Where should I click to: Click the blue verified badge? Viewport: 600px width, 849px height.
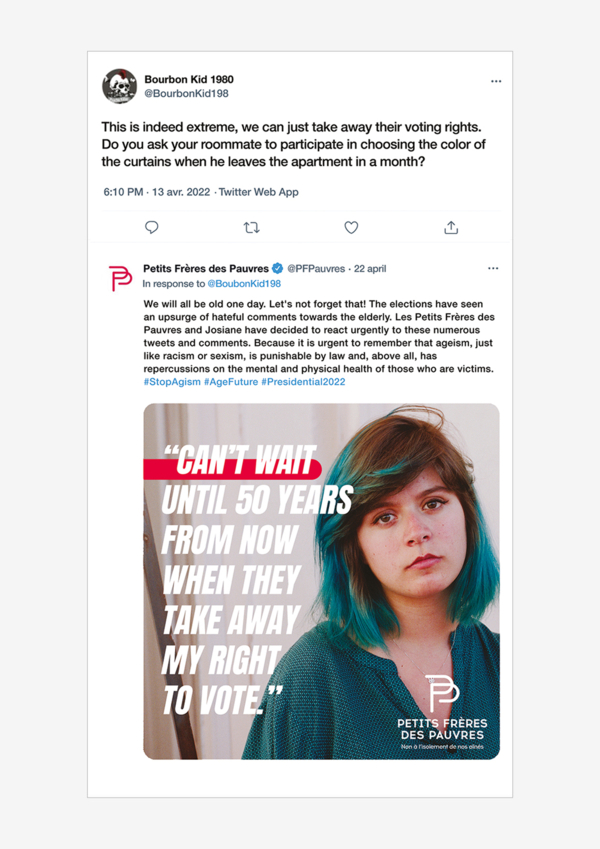(277, 269)
